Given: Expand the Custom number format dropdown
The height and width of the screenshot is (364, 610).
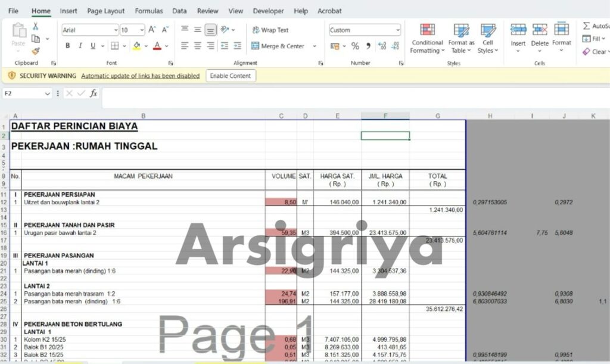Looking at the screenshot, I should [x=397, y=30].
